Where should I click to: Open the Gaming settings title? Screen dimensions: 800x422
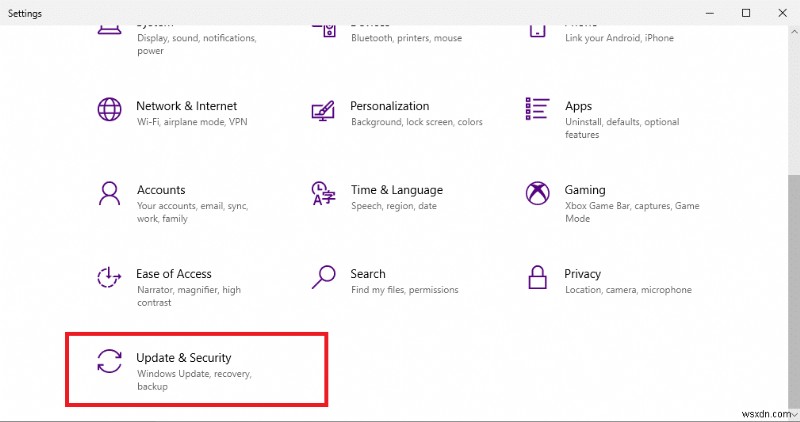click(585, 190)
